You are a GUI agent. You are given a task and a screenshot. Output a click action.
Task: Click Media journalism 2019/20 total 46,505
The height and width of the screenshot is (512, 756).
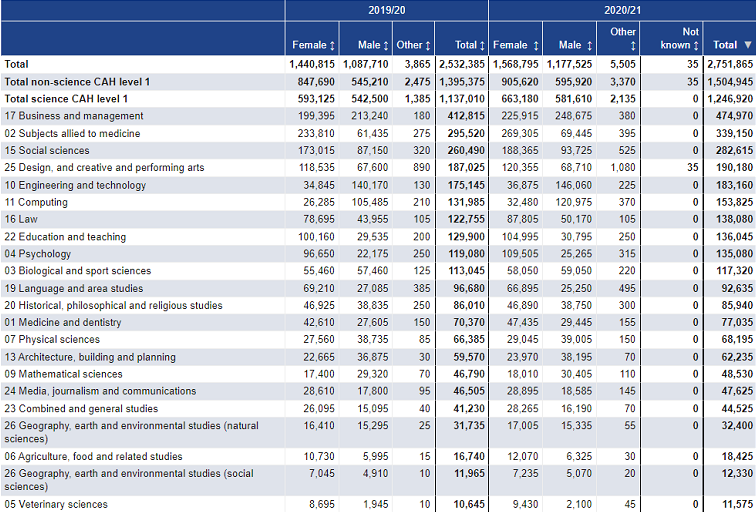469,391
